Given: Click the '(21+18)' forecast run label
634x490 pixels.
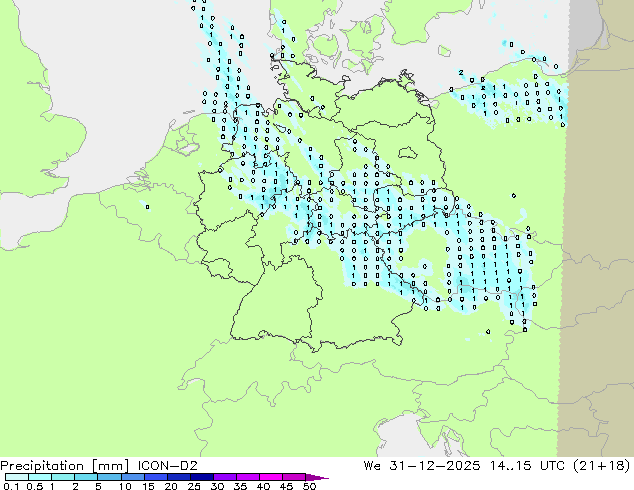Looking at the screenshot, I should point(602,466).
